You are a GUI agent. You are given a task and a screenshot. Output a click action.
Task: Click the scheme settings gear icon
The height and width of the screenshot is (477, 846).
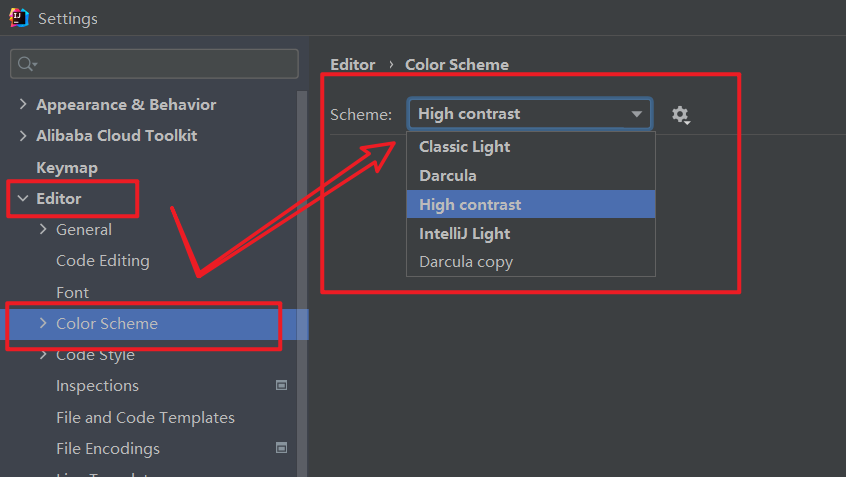tap(681, 115)
